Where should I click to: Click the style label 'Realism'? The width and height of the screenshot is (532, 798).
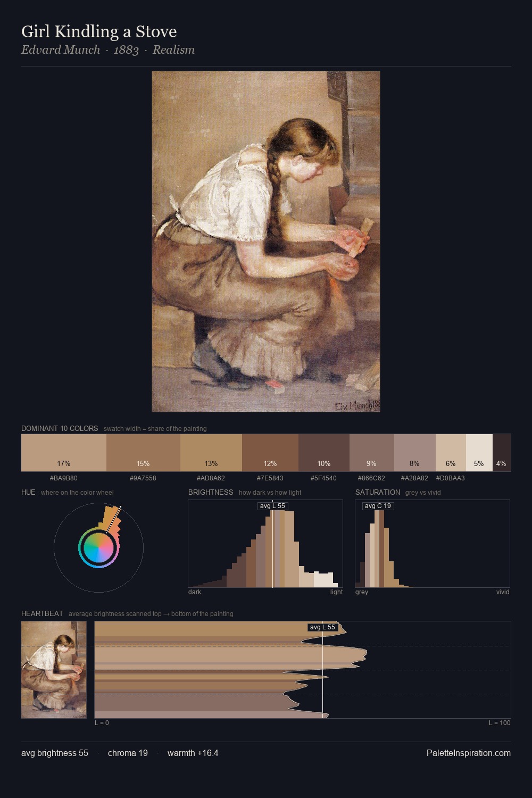pos(173,49)
